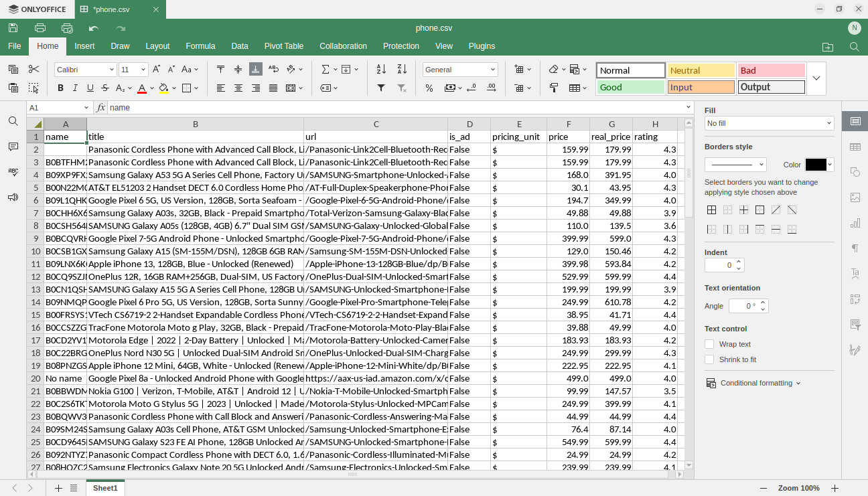The image size is (868, 496).
Task: Click the Filter funnel icon
Action: pos(381,88)
